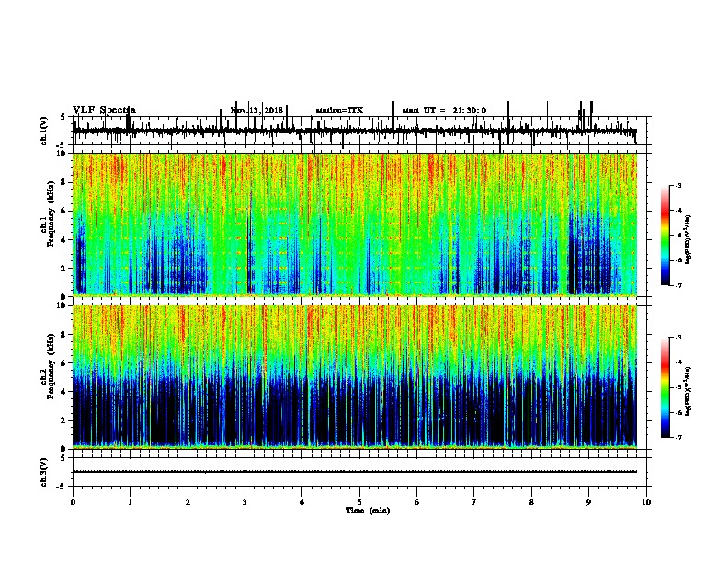Click the ch.2 spectrogram plot
The image size is (728, 563).
[355, 377]
